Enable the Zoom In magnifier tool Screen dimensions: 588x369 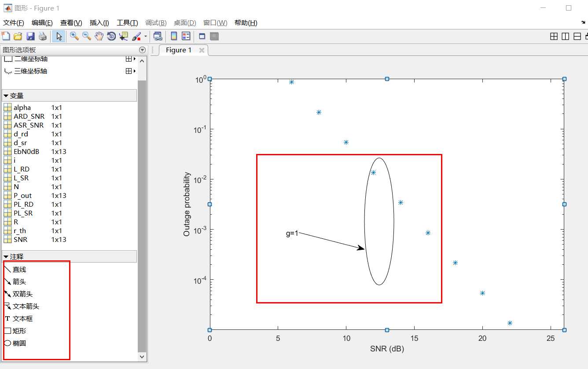(x=74, y=37)
